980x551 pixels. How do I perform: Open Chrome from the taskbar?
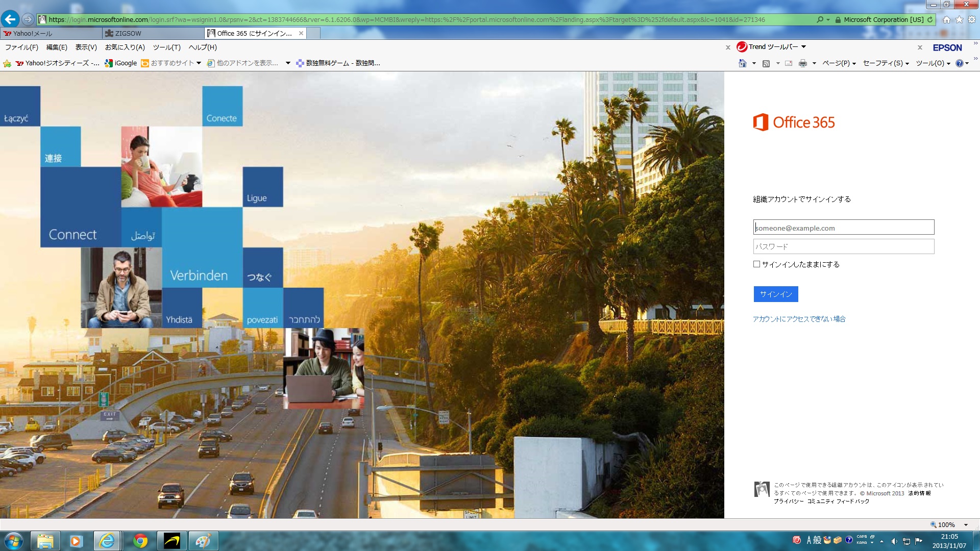(x=140, y=541)
